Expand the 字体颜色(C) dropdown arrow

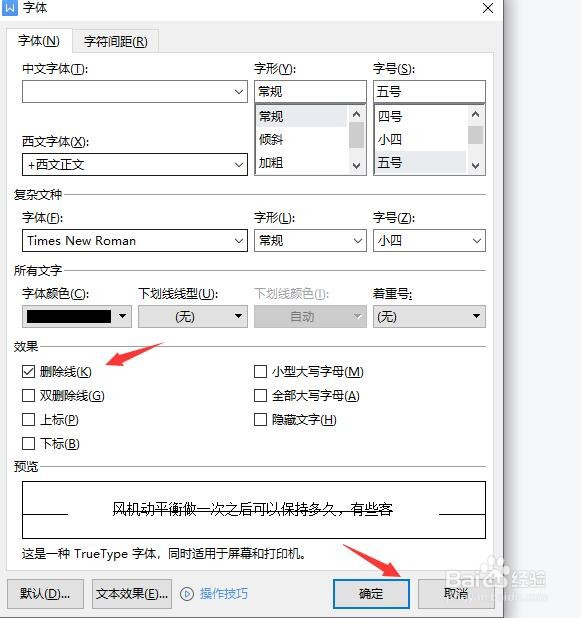[123, 316]
